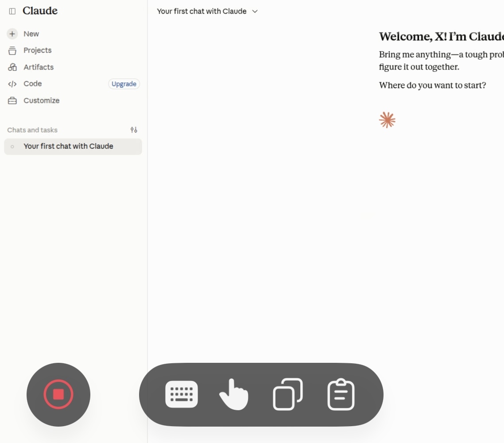The height and width of the screenshot is (443, 504).
Task: Open chat filter sliders icon
Action: 134,130
